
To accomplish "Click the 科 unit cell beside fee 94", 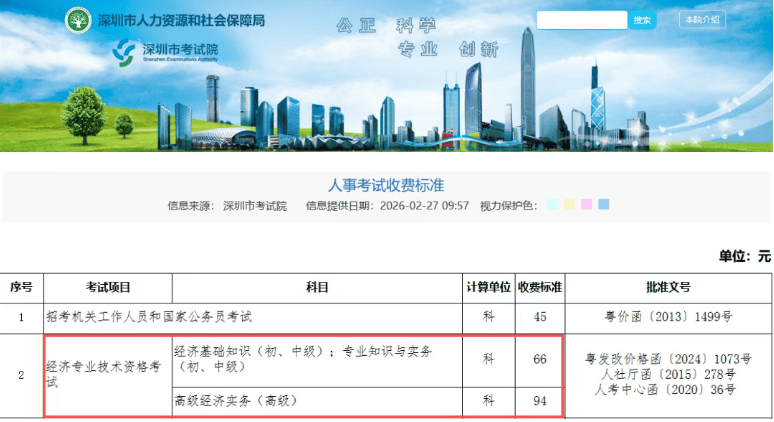I will [x=489, y=401].
